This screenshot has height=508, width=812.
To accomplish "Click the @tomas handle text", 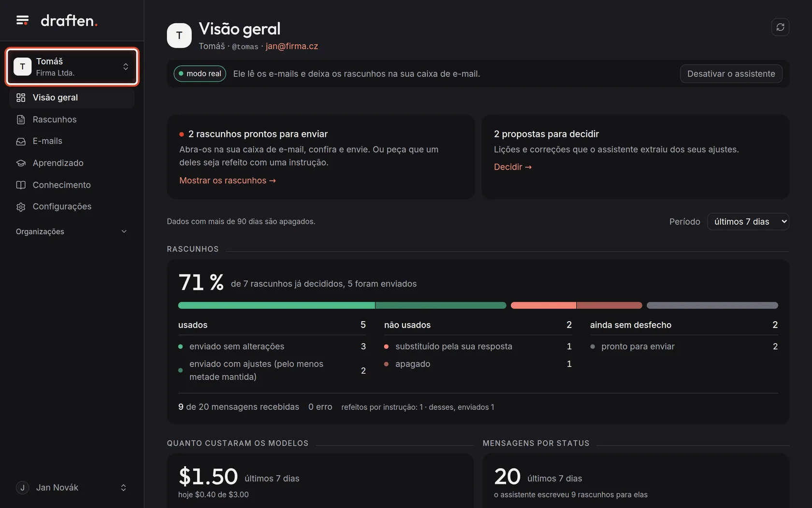I will 245,46.
